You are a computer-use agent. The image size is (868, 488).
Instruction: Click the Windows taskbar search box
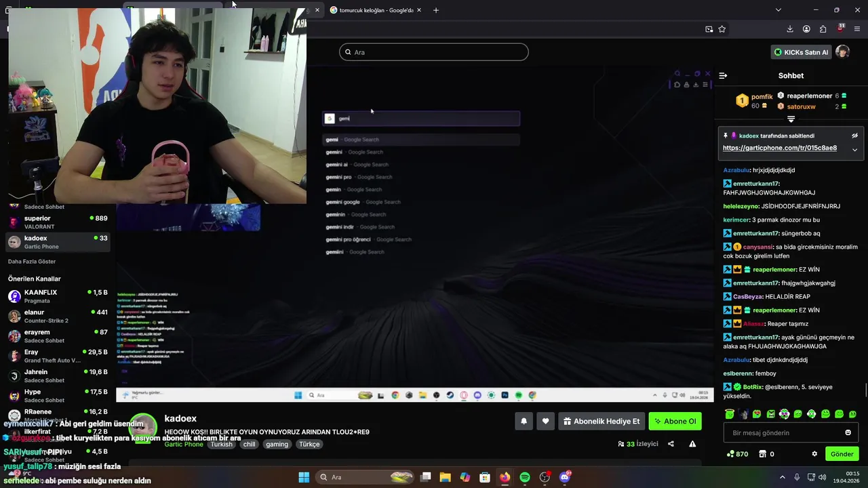pos(365,477)
